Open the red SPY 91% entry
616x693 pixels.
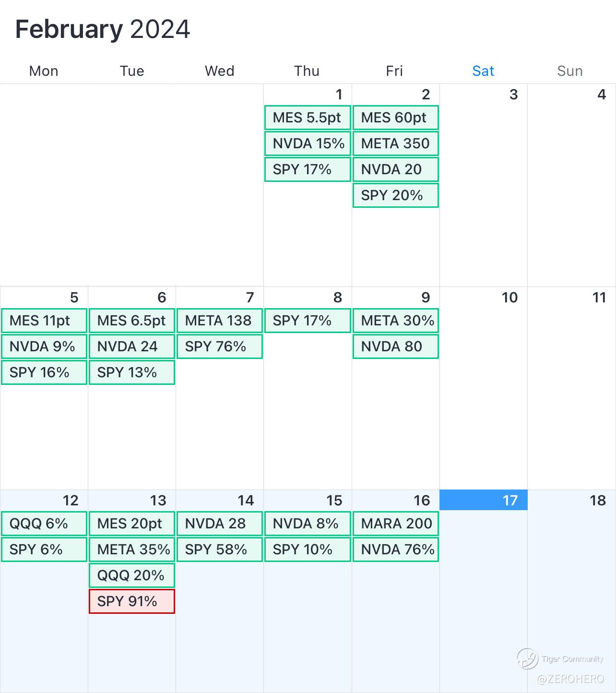[132, 601]
